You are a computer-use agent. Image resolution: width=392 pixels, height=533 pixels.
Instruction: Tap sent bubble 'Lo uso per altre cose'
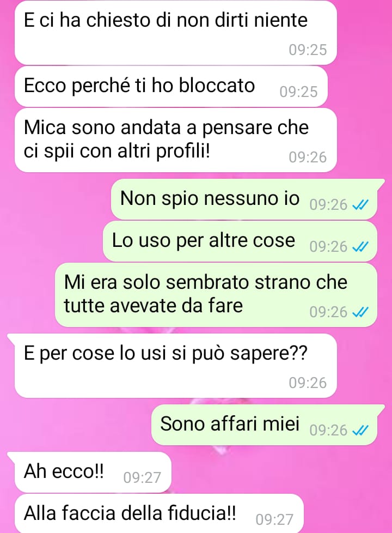240,241
